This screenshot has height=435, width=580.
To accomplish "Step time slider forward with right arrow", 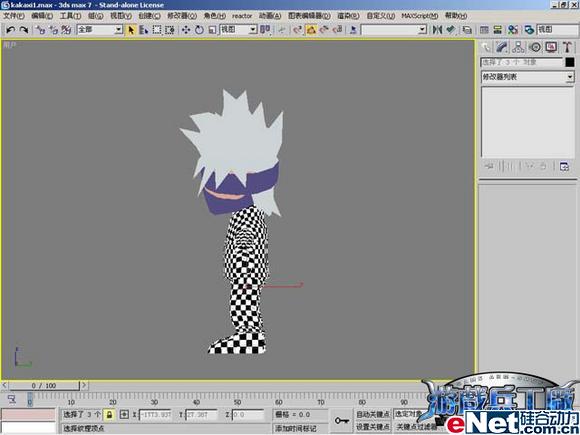I will pyautogui.click(x=84, y=385).
